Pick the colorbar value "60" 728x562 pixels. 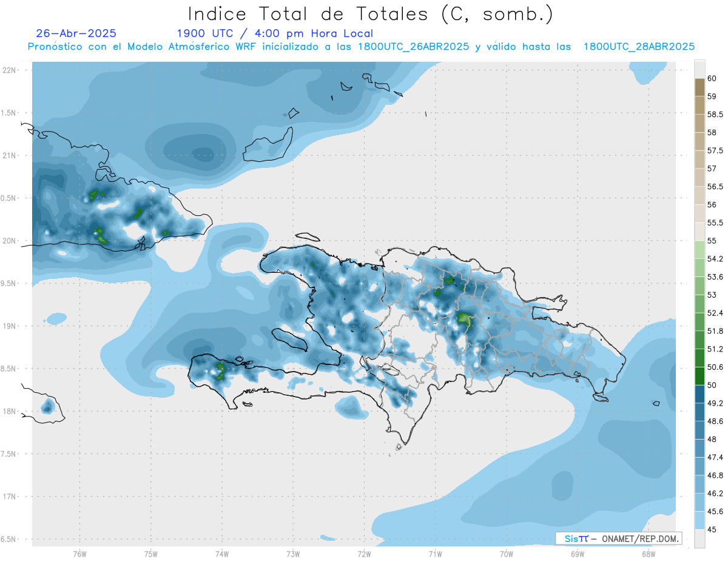[x=712, y=78]
